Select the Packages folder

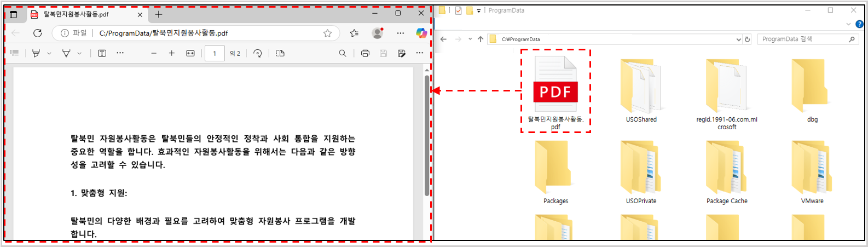pos(555,173)
